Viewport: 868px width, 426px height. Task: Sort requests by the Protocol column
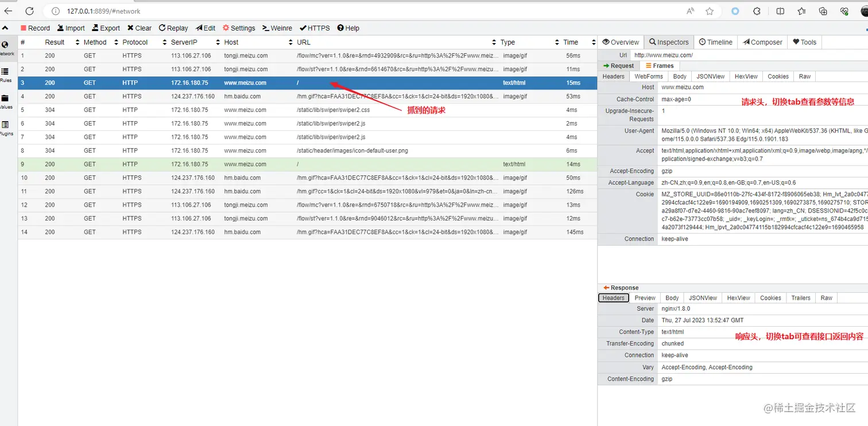point(144,42)
